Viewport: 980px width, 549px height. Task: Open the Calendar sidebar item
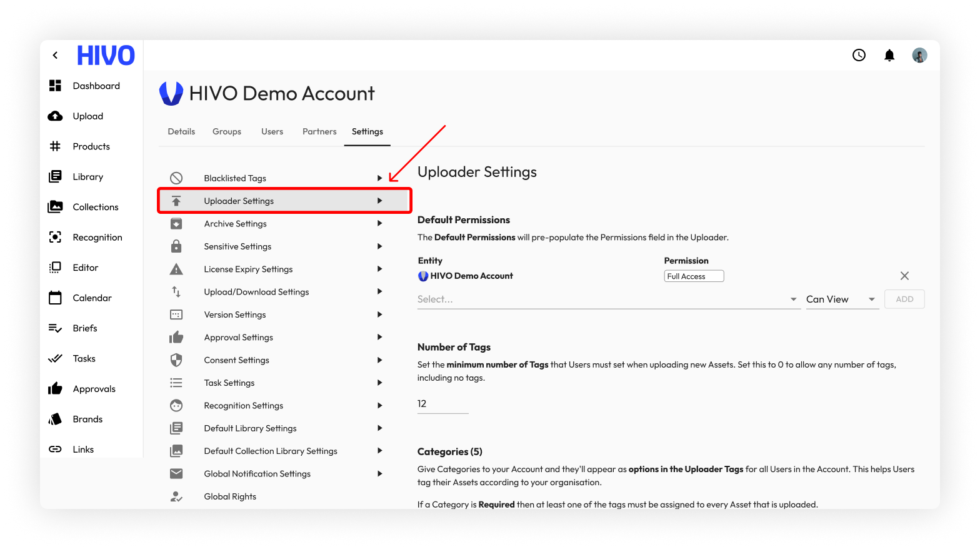coord(92,298)
